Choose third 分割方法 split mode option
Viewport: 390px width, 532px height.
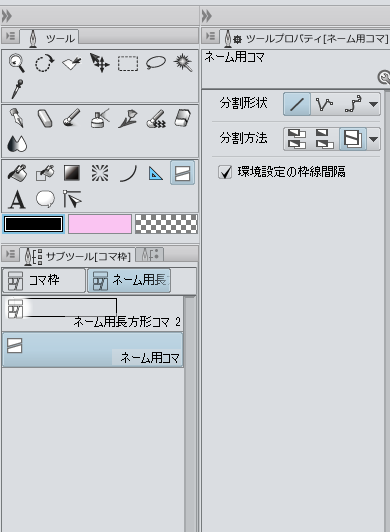(x=353, y=139)
